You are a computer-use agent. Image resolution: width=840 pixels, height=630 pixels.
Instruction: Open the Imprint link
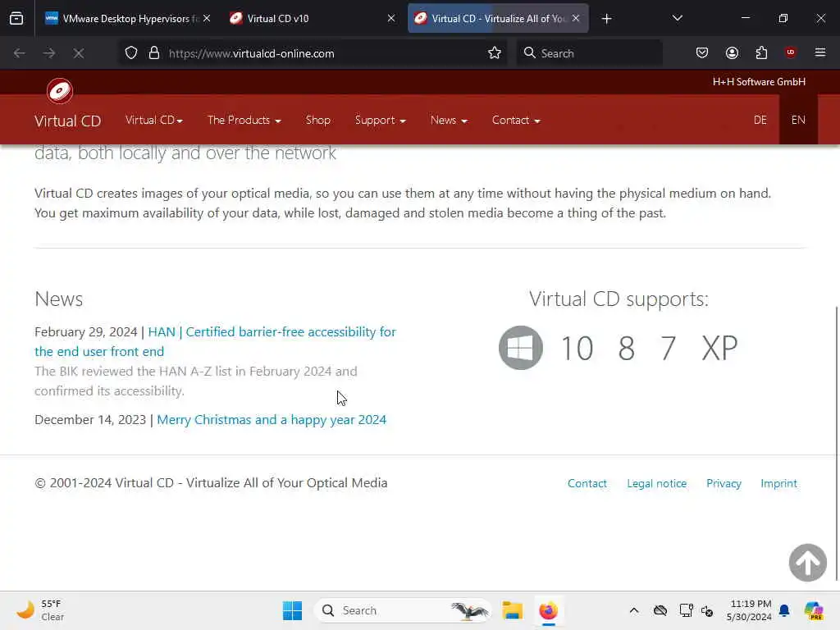778,483
